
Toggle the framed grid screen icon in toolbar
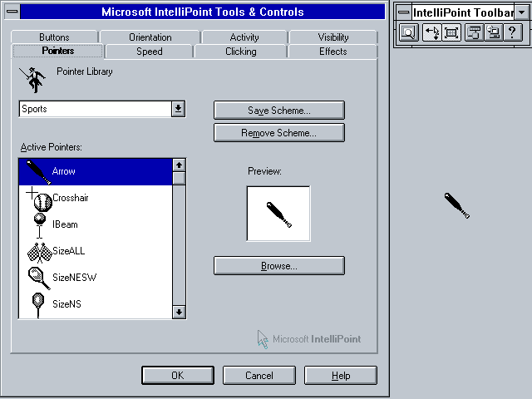pos(451,32)
